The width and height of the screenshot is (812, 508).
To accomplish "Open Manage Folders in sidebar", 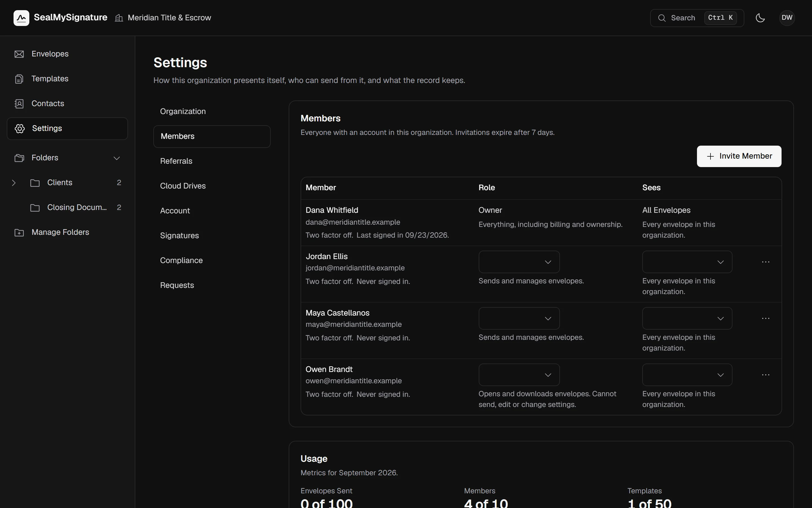I will pyautogui.click(x=67, y=233).
